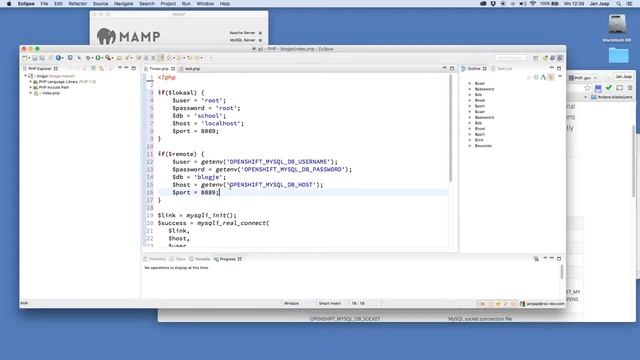This screenshot has height=360, width=640.
Task: Maximize the editor area
Action: point(452,68)
